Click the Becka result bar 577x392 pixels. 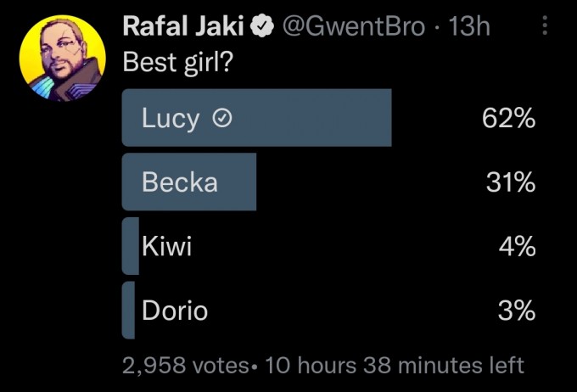(x=188, y=182)
